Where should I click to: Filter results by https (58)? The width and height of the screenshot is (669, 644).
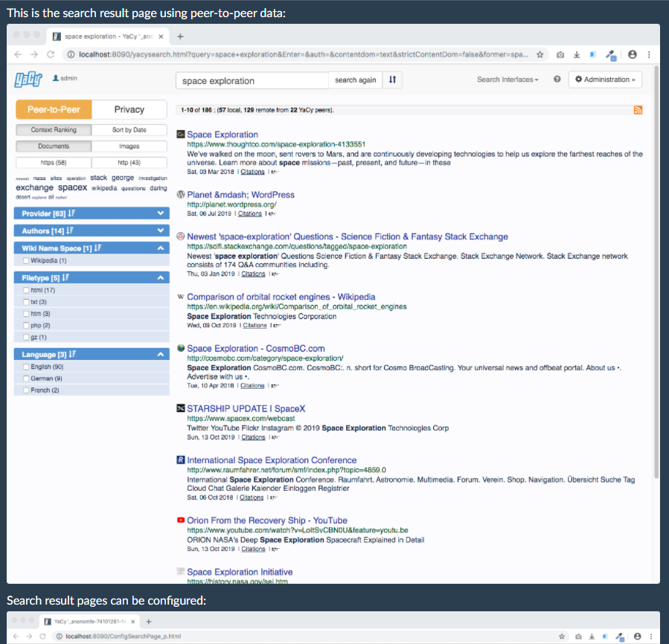(x=54, y=163)
